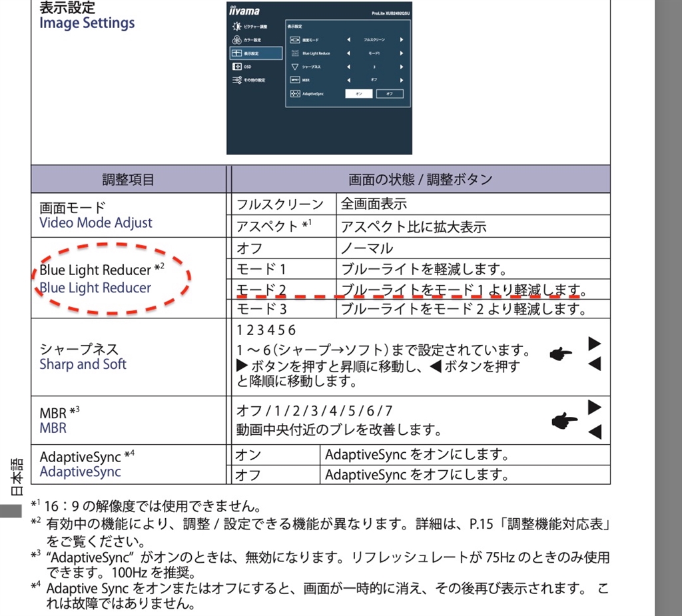Click the シャープネス triangle icon
682x616 pixels.
(294, 67)
